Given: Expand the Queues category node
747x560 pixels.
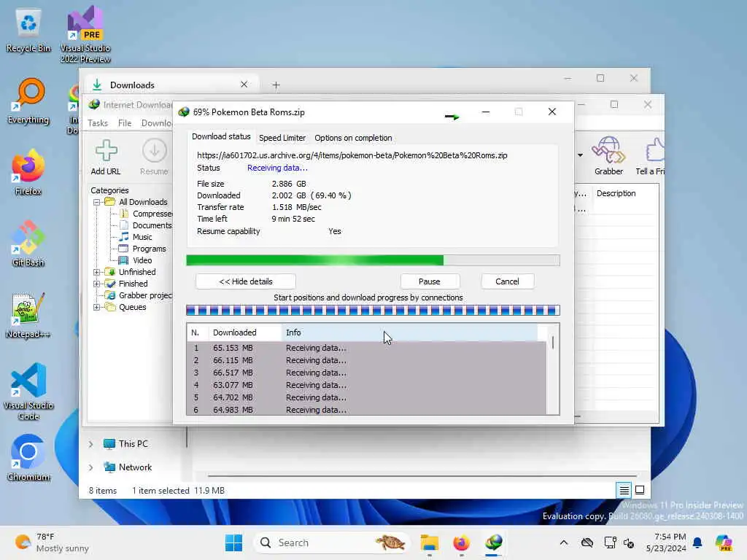Looking at the screenshot, I should 97,307.
